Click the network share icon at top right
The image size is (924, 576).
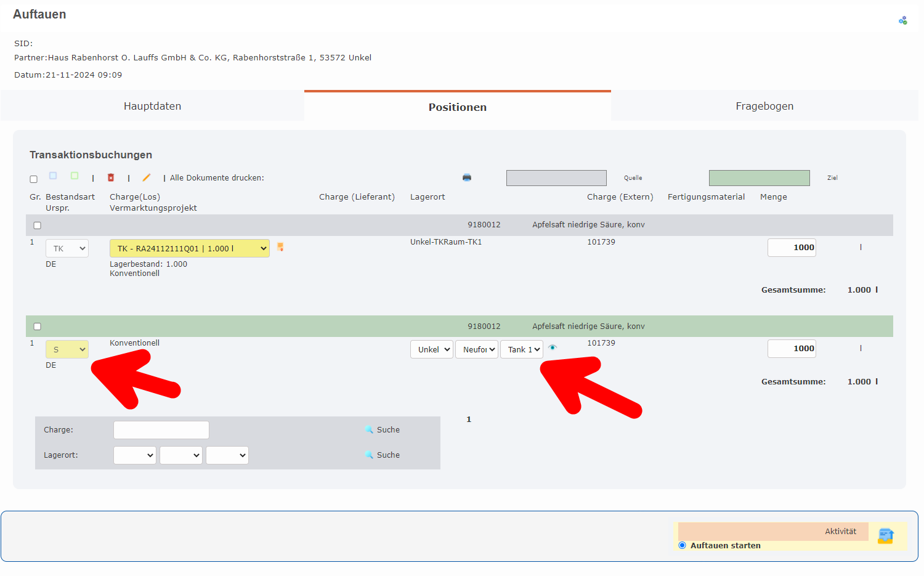903,20
